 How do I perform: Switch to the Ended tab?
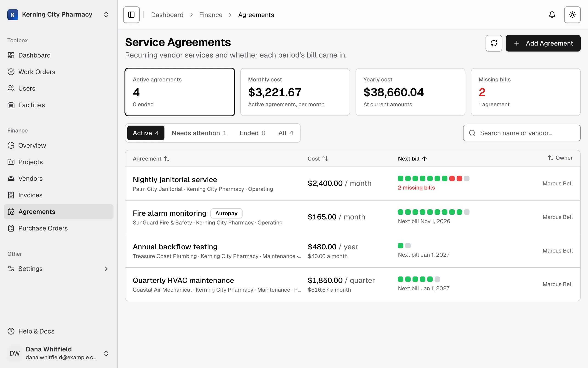(252, 133)
